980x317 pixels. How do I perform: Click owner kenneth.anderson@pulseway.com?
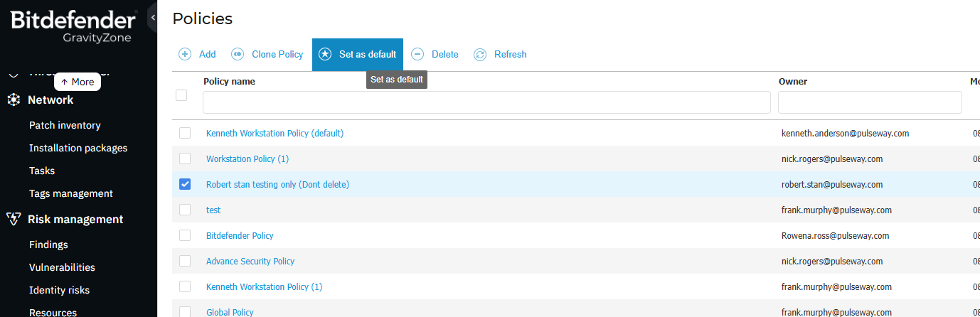(845, 133)
